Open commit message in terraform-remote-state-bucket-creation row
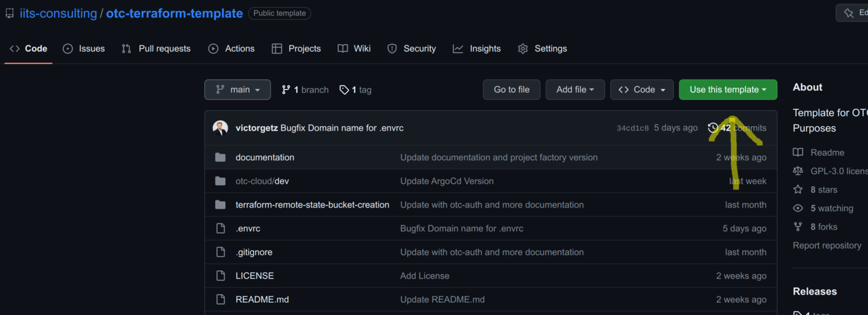The width and height of the screenshot is (868, 315). (x=492, y=205)
